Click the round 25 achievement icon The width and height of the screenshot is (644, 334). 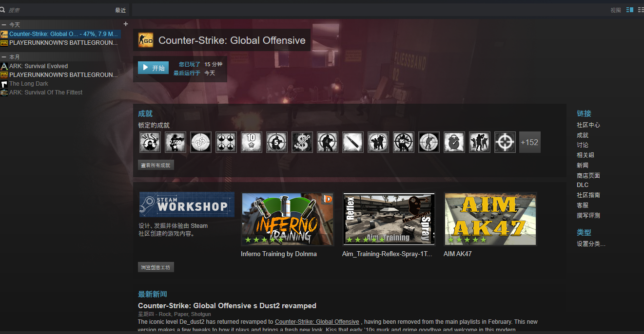pyautogui.click(x=201, y=142)
